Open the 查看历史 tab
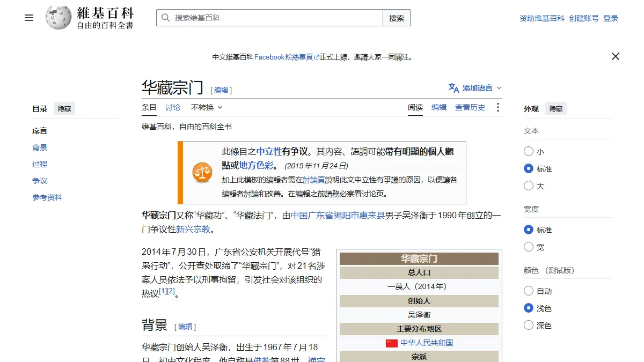 [x=470, y=107]
